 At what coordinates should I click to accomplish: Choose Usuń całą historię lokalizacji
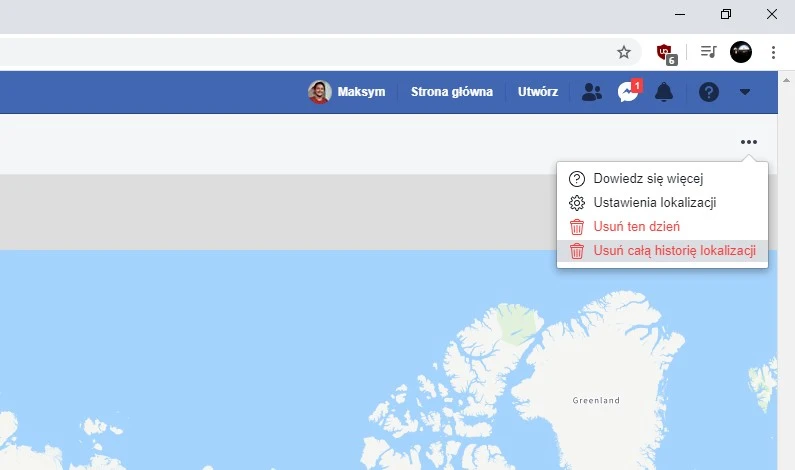coord(673,251)
